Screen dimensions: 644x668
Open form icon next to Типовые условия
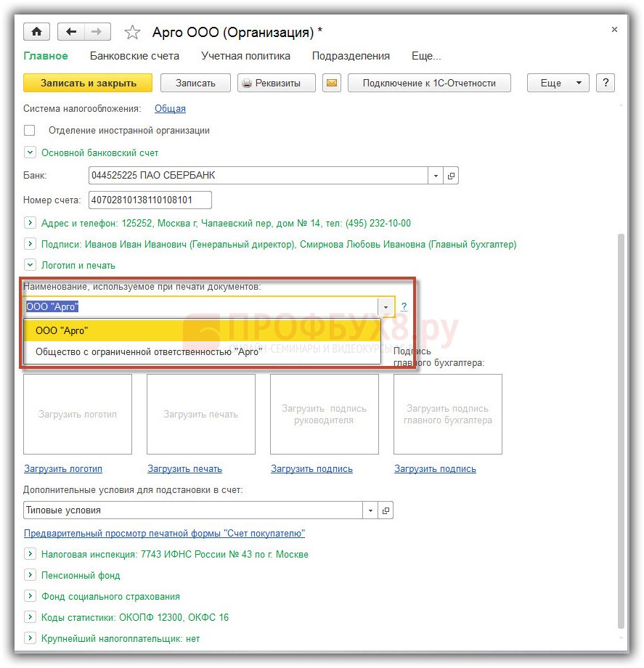point(386,510)
